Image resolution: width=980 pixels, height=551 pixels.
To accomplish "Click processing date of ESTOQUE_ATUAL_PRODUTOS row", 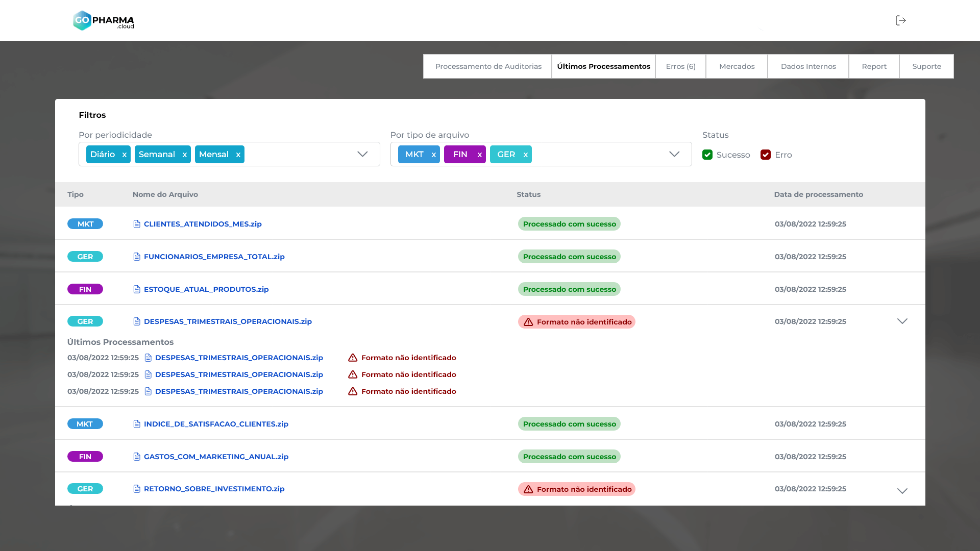I will pos(811,289).
